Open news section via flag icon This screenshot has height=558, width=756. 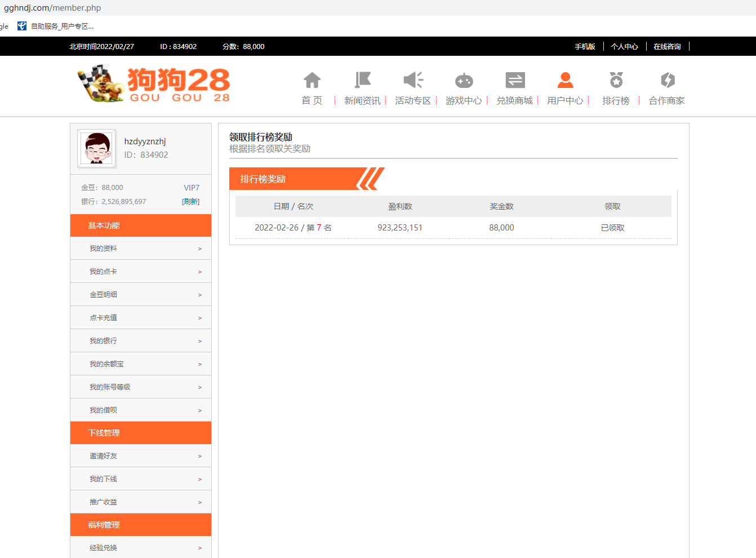[x=363, y=81]
